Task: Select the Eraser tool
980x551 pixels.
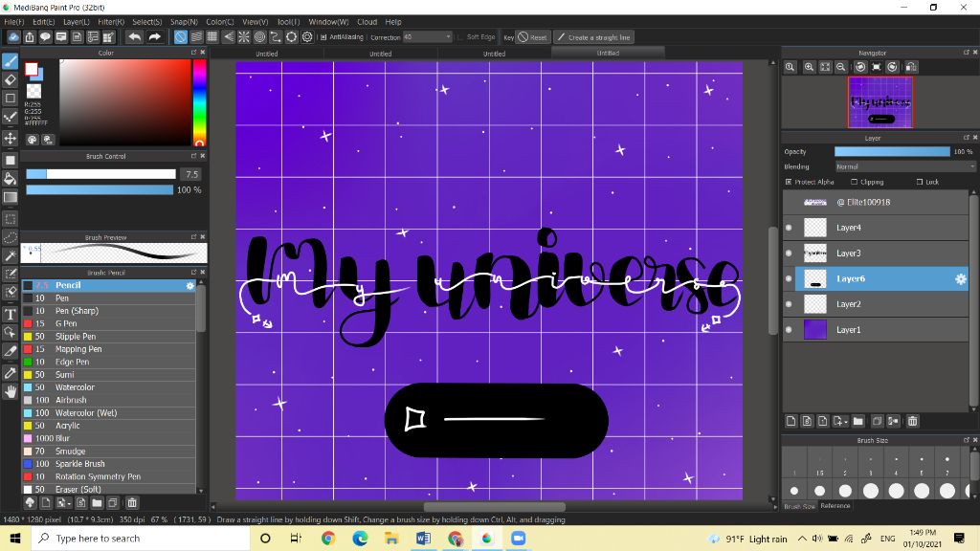Action: coord(10,79)
